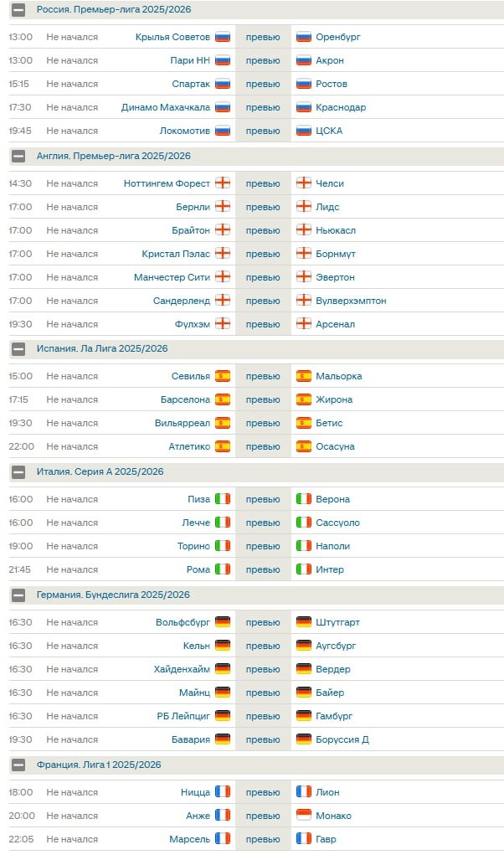The image size is (504, 855).
Task: Click the French flag beside Марсель
Action: pos(223,839)
